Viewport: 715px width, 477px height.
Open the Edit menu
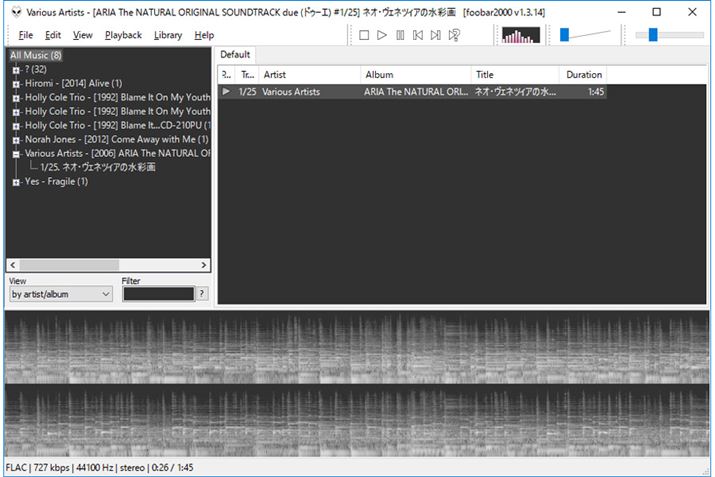[53, 35]
